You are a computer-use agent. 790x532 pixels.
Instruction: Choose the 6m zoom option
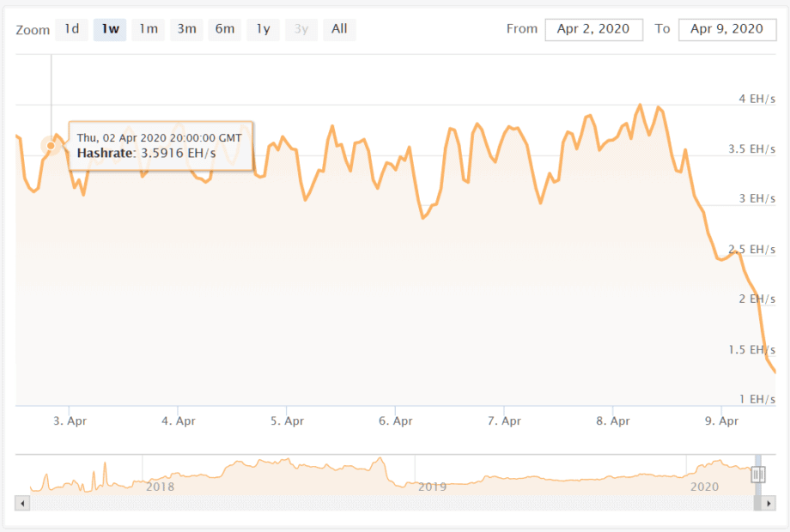coord(225,29)
